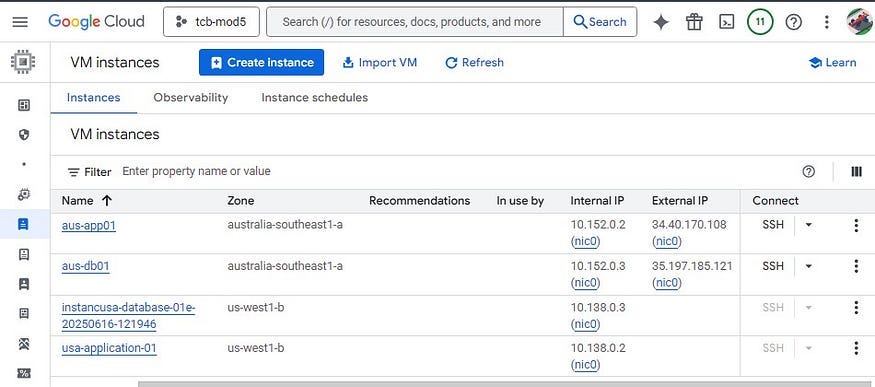Image resolution: width=875 pixels, height=387 pixels.
Task: Click the In use by column header
Action: coord(520,201)
